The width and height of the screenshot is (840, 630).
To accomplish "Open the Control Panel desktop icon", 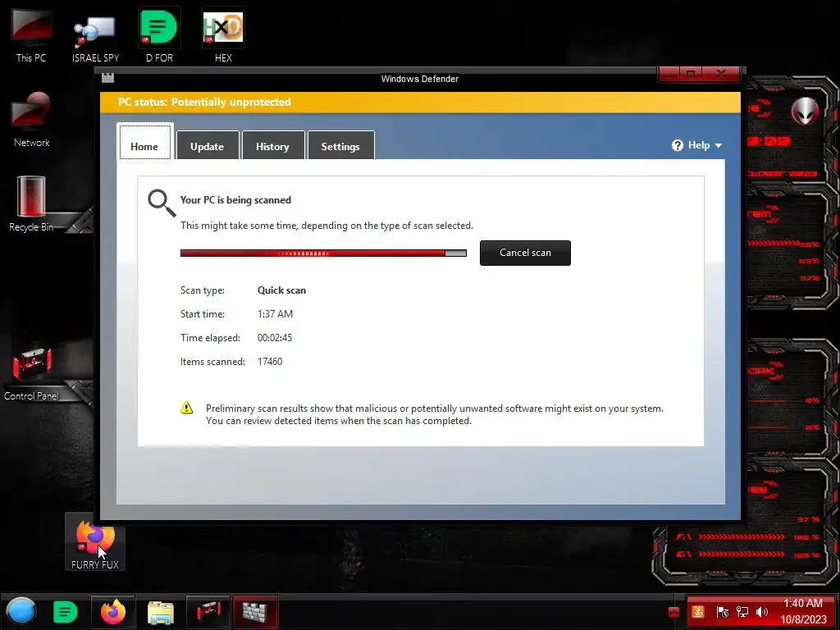I will tap(31, 373).
